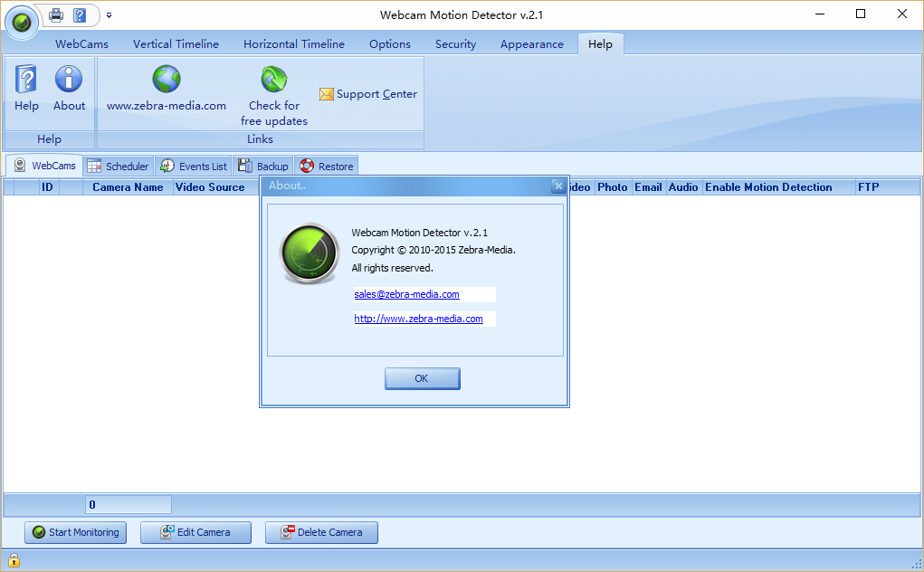Open the Backup tab
The width and height of the screenshot is (924, 572).
click(x=262, y=167)
